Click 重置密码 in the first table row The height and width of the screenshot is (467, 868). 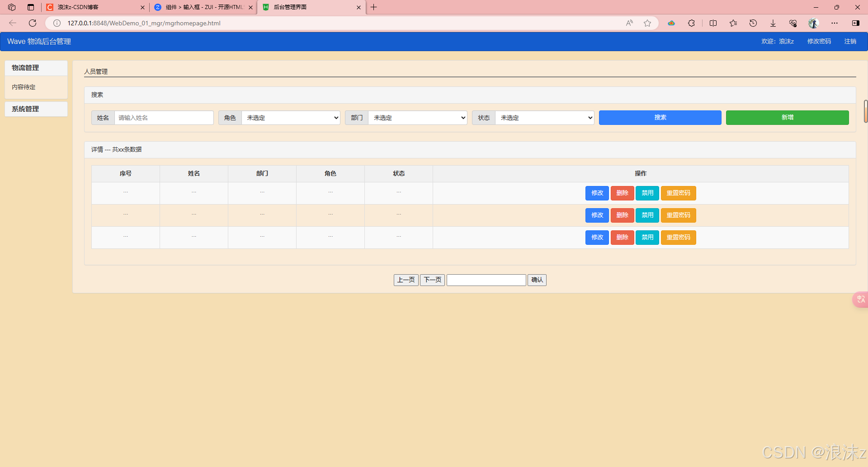[678, 193]
